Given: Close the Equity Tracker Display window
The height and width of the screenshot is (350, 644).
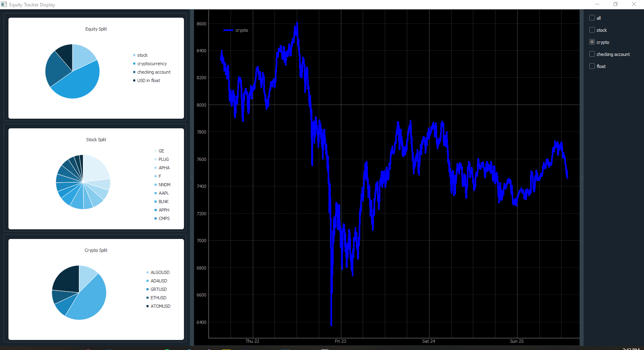Looking at the screenshot, I should coord(634,4).
